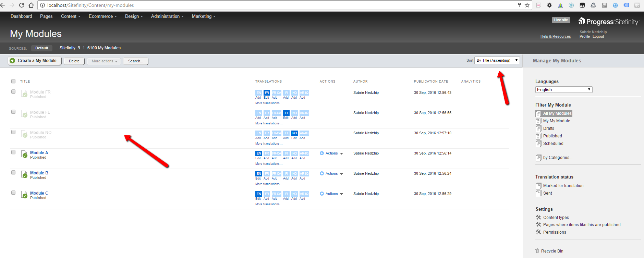
Task: Open Help & Resources link
Action: point(556,36)
